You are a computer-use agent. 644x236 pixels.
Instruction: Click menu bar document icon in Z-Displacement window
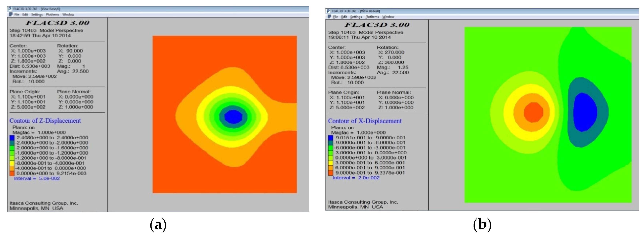pyautogui.click(x=11, y=15)
